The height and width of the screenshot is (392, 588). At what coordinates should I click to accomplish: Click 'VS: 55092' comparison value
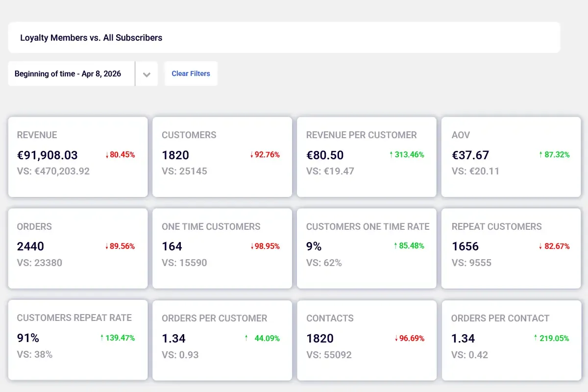tap(329, 355)
